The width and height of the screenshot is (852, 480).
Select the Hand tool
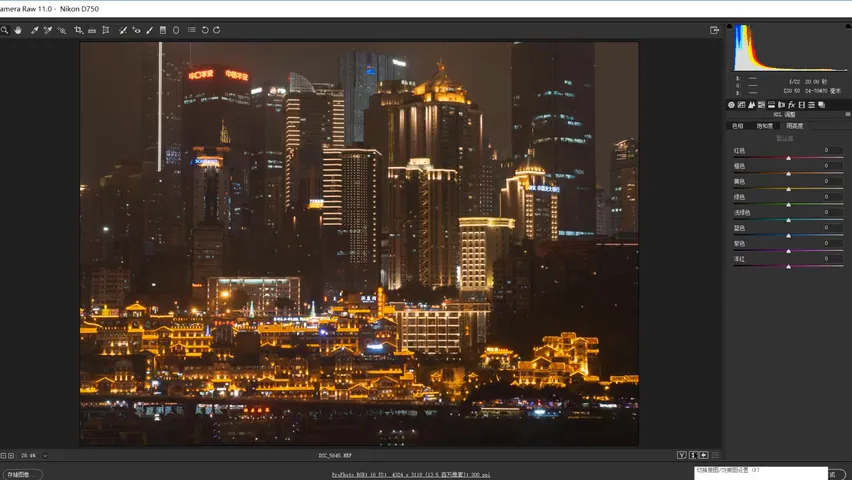pyautogui.click(x=18, y=30)
